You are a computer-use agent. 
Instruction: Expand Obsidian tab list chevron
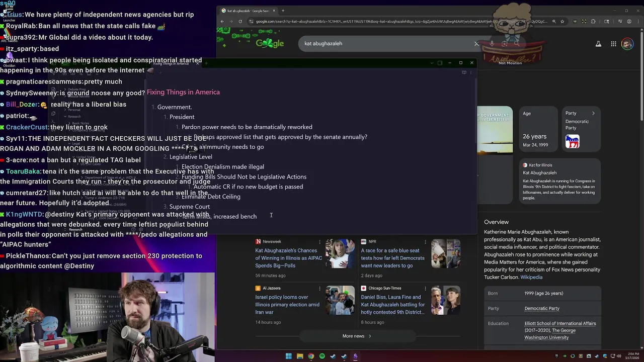point(431,63)
